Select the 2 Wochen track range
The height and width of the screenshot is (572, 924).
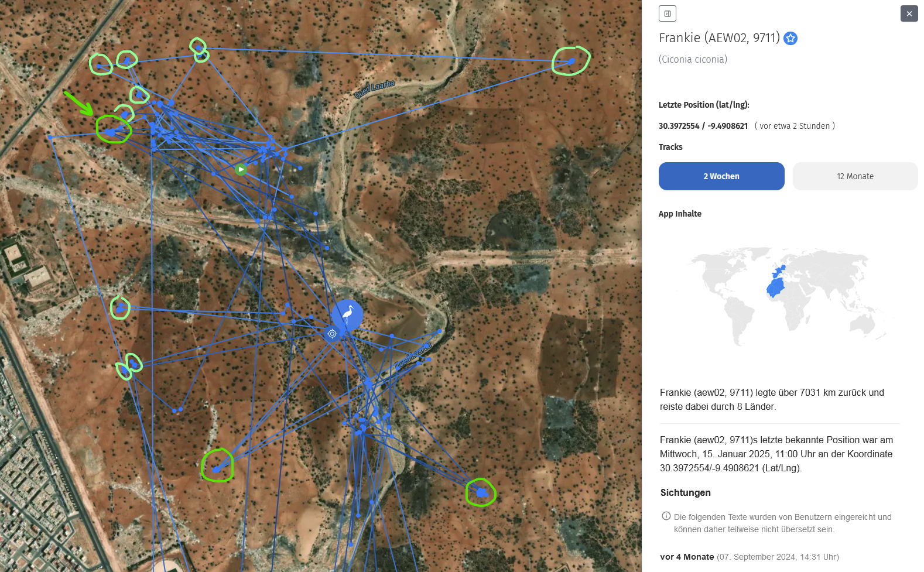(721, 176)
